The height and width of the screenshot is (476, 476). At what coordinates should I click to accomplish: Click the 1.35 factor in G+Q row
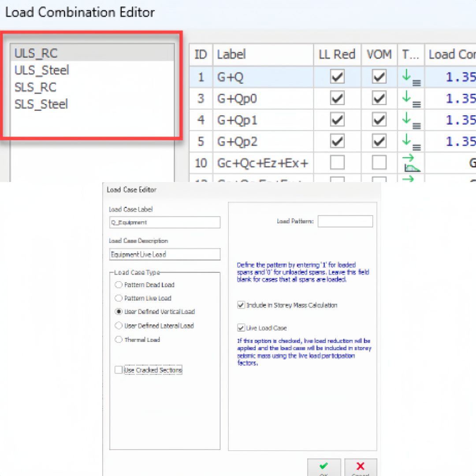tap(461, 77)
